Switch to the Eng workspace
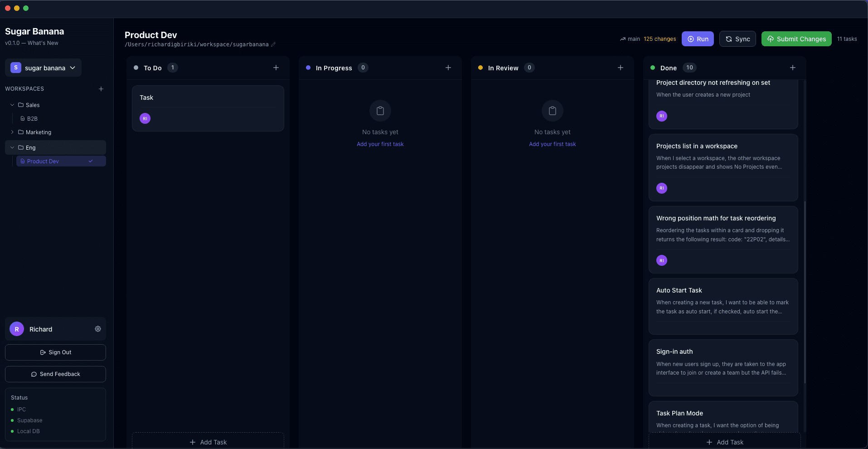Image resolution: width=868 pixels, height=449 pixels. 30,147
